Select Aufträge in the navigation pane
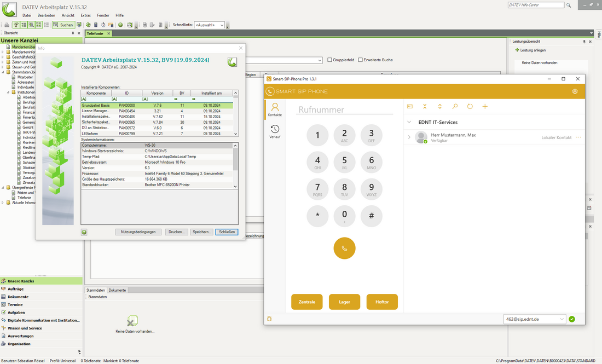602x364 pixels. (x=15, y=289)
